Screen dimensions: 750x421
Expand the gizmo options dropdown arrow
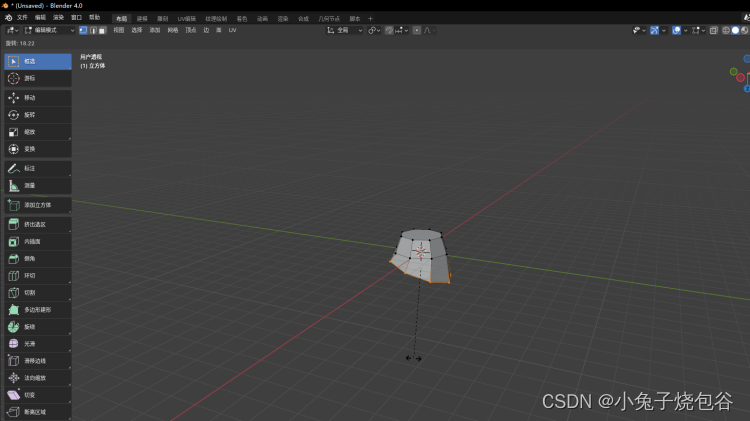(663, 30)
